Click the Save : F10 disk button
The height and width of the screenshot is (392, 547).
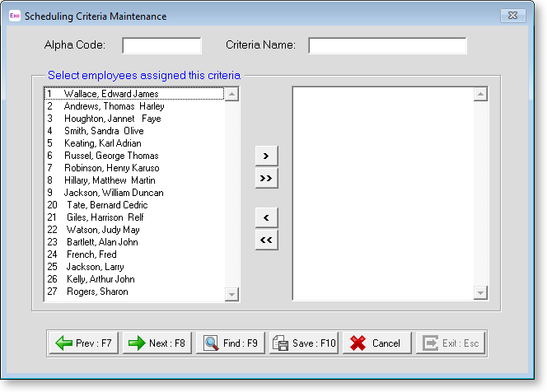[x=304, y=343]
